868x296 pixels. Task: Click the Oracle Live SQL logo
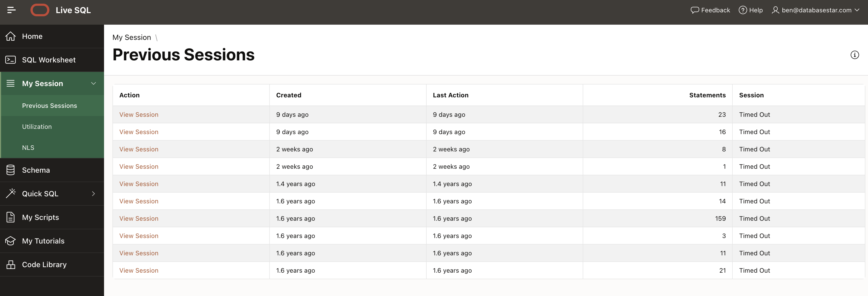(40, 10)
